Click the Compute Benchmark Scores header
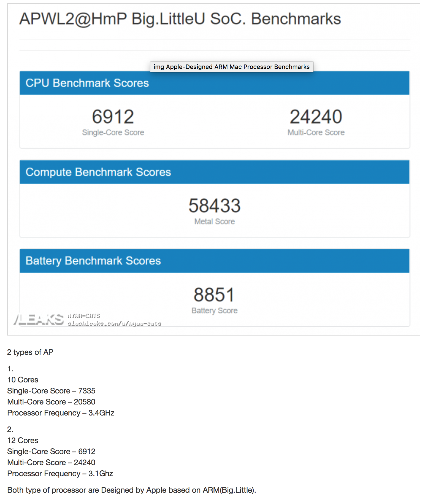 pyautogui.click(x=215, y=172)
